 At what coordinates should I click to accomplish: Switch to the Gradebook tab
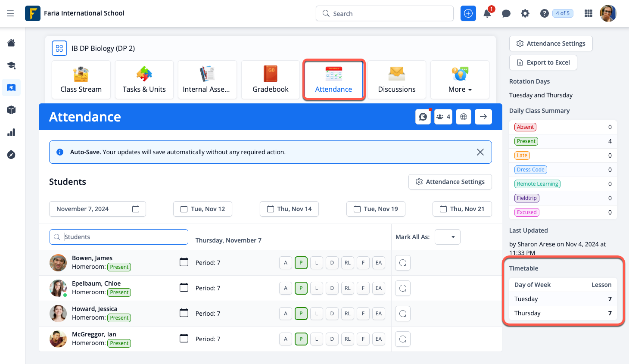(x=271, y=80)
